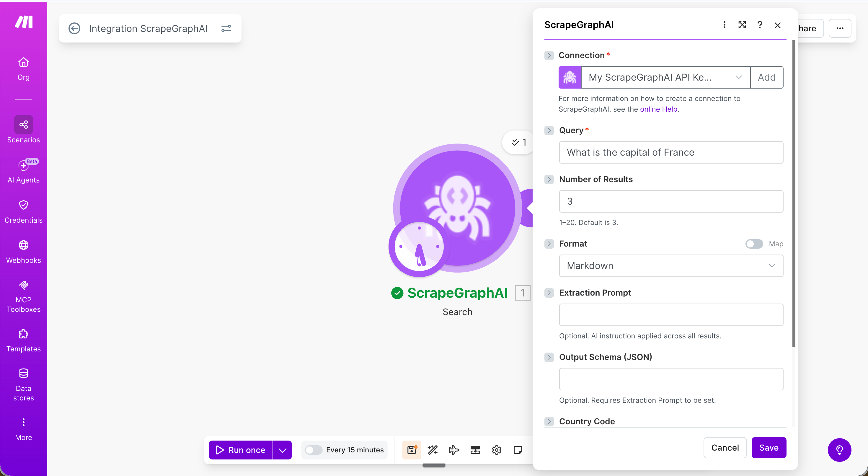Expand Number of Results field info
This screenshot has height=476, width=868.
549,179
